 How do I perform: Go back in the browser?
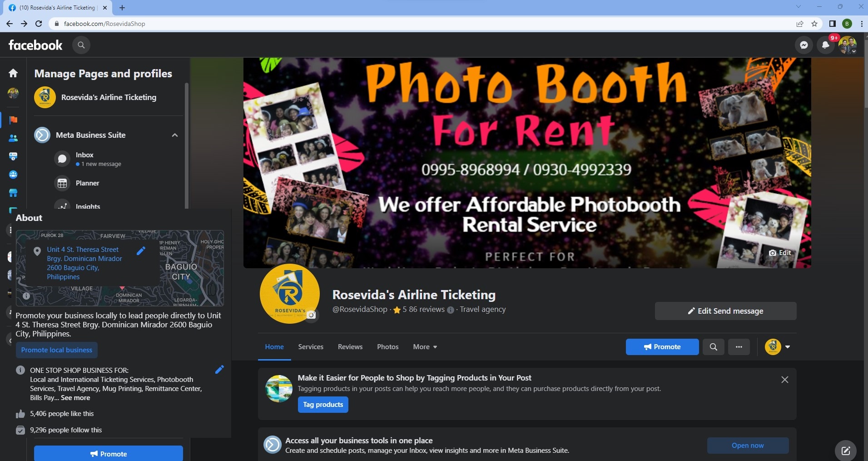point(10,24)
